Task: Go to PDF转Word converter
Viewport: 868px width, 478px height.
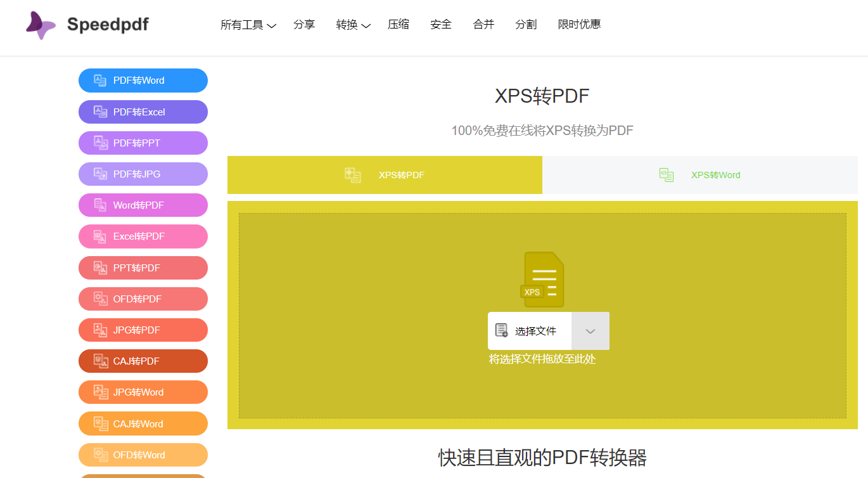Action: click(x=143, y=81)
